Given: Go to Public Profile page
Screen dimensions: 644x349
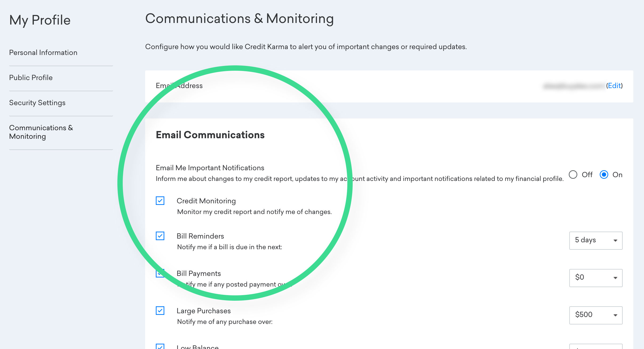Looking at the screenshot, I should pos(31,78).
